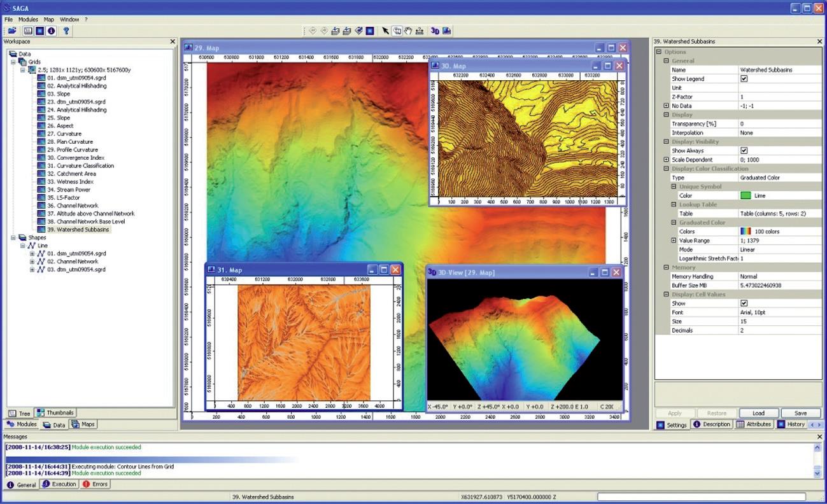Expand the 02. Channel Network shapes node

(x=32, y=262)
